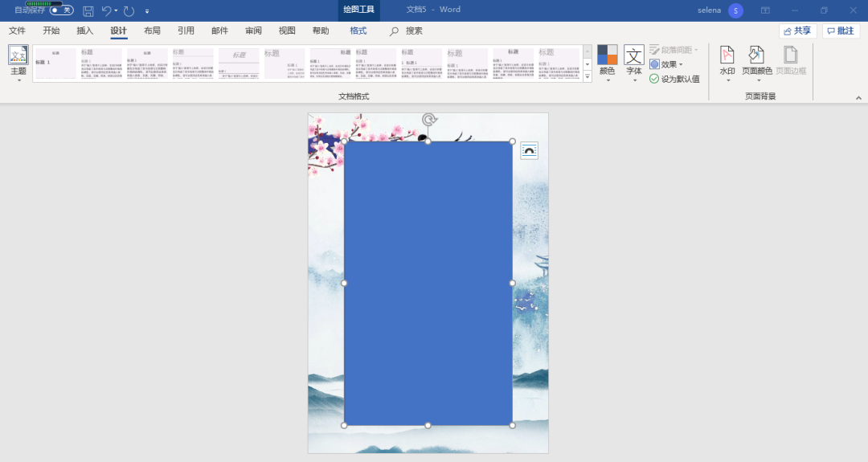The width and height of the screenshot is (868, 462).
Task: Open the Help (帮助) tab
Action: point(321,31)
